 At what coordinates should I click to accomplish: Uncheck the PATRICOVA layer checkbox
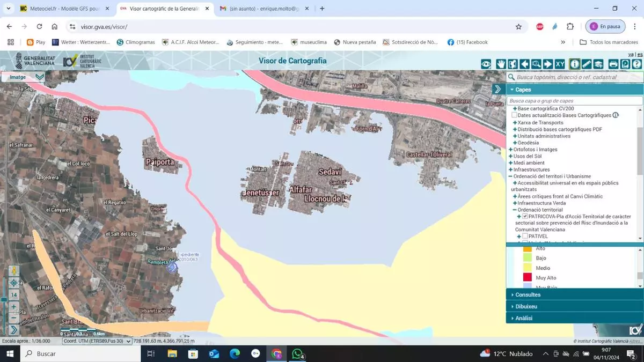click(x=525, y=217)
